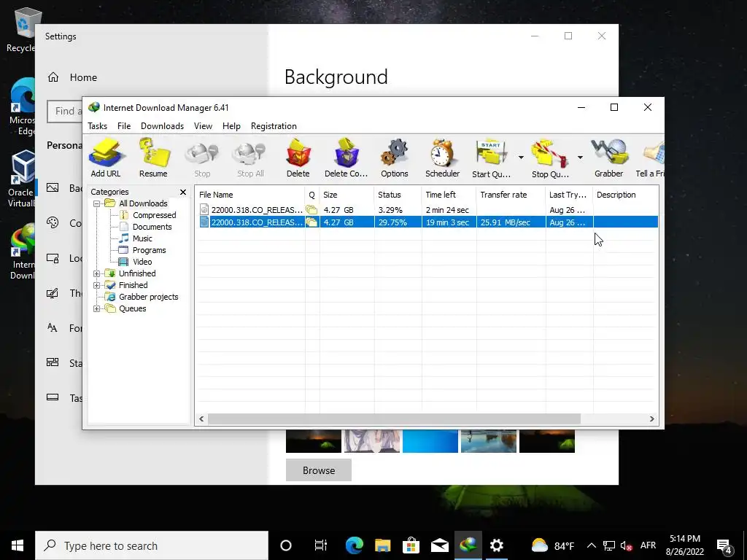
Task: Show hidden system tray icons
Action: [591, 545]
